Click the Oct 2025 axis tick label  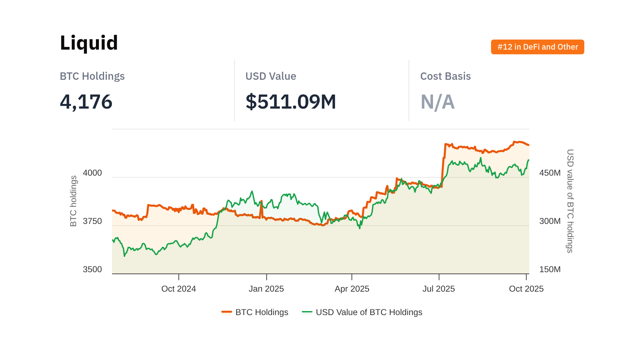tap(526, 289)
